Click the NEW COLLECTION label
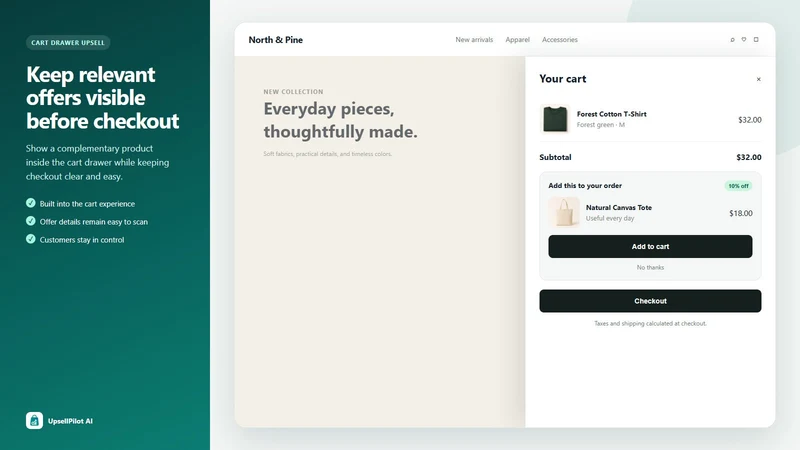The height and width of the screenshot is (450, 800). [293, 92]
